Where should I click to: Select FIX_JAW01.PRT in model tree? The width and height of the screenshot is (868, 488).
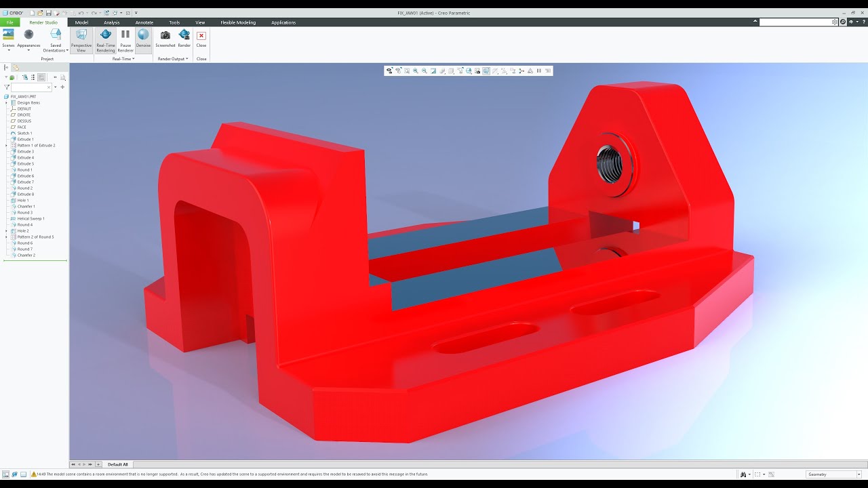(x=23, y=97)
